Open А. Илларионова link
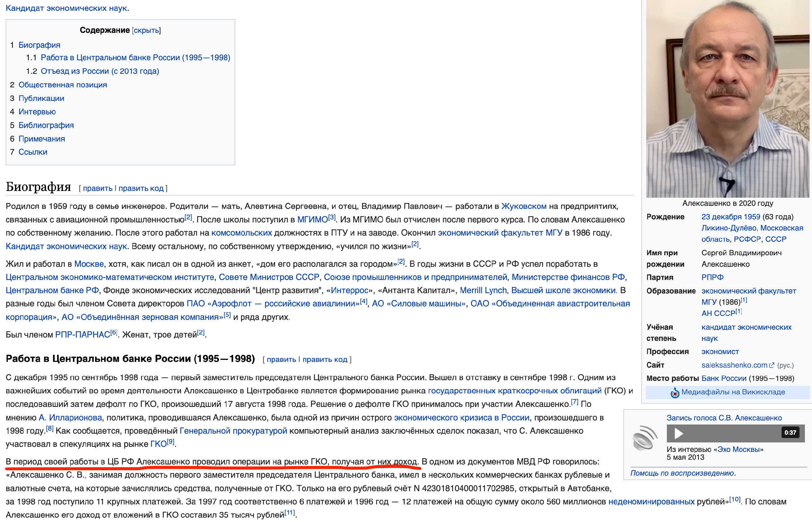This screenshot has height=522, width=812. pyautogui.click(x=70, y=418)
